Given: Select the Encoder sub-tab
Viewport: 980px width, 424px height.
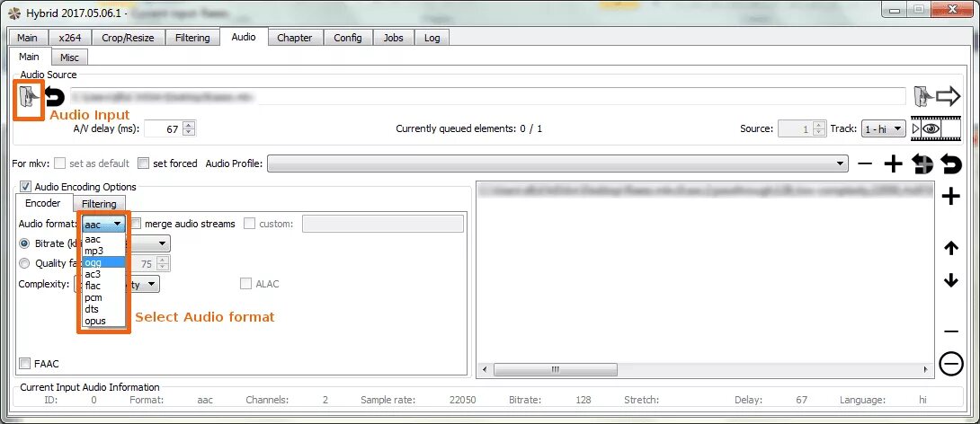Looking at the screenshot, I should tap(42, 203).
